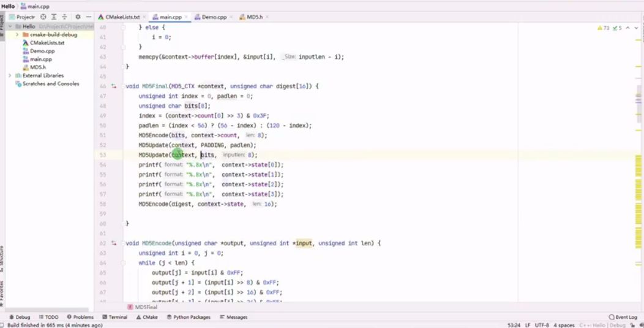Click the warnings count inspection indicator
The width and height of the screenshot is (644, 328).
tap(604, 28)
